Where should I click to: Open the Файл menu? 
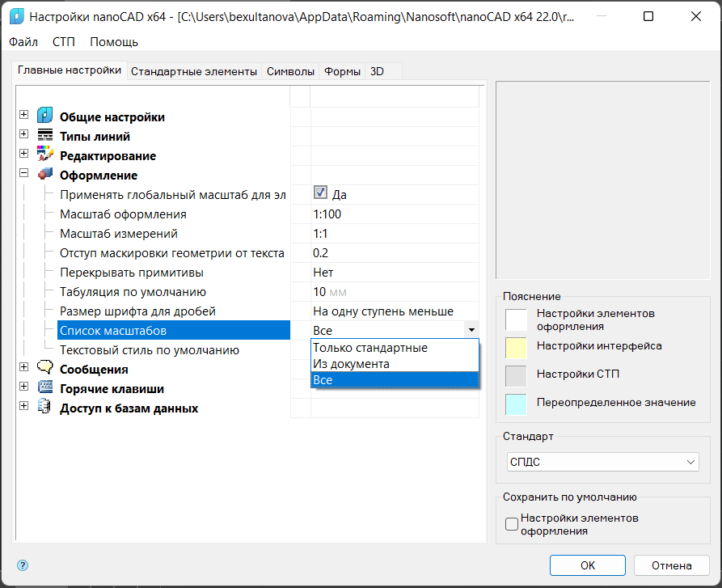(x=23, y=42)
